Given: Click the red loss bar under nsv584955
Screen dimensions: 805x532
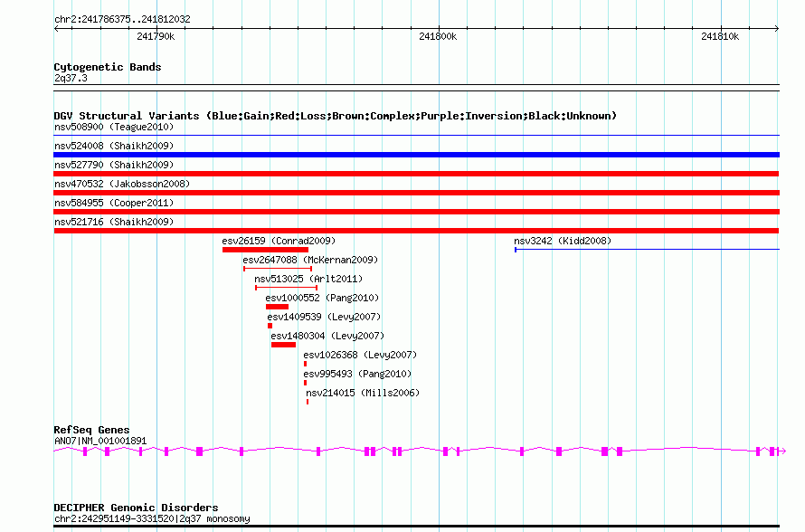Looking at the screenshot, I should tap(416, 212).
